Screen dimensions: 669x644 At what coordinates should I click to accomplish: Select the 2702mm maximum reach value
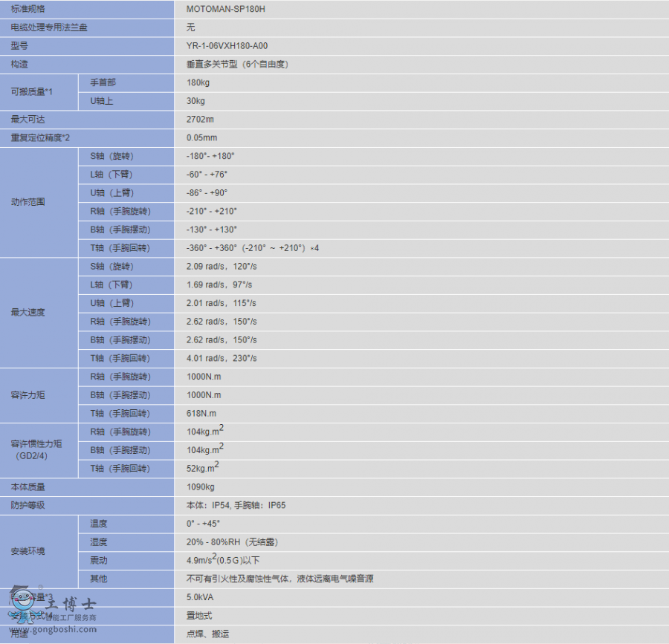click(201, 120)
